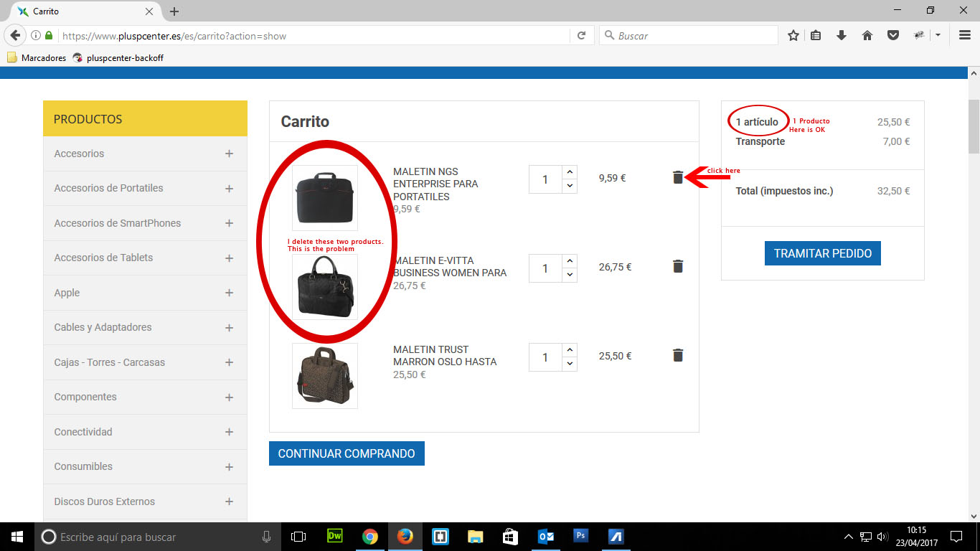The image size is (980, 551).
Task: Increase quantity of MALETIN NGS ENTERPRISE
Action: tap(570, 171)
